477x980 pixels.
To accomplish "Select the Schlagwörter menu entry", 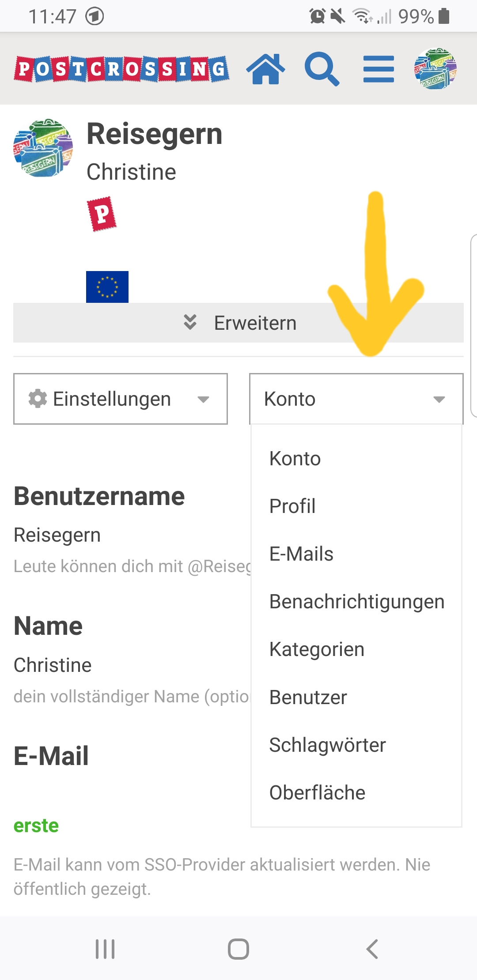I will pos(327,745).
